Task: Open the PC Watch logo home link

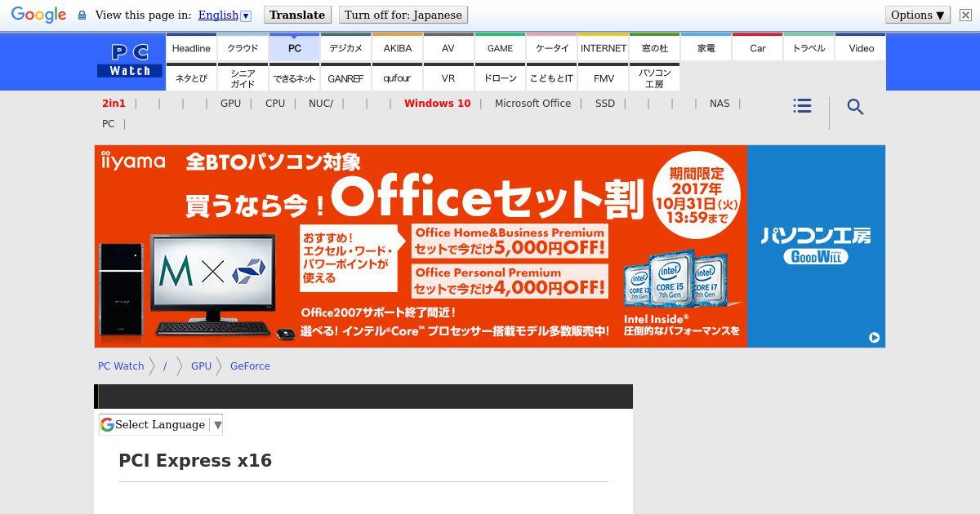Action: coord(131,60)
